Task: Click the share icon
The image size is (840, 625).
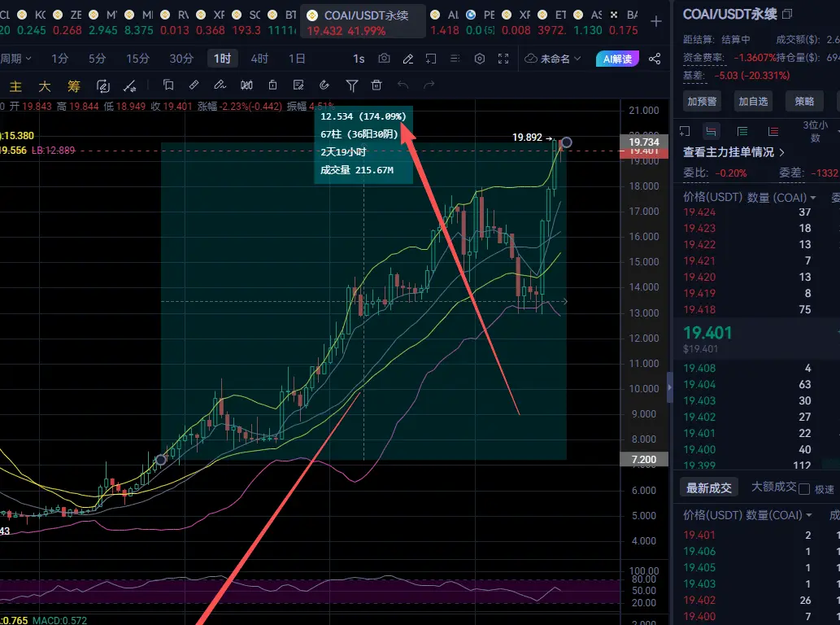Action: click(x=655, y=59)
